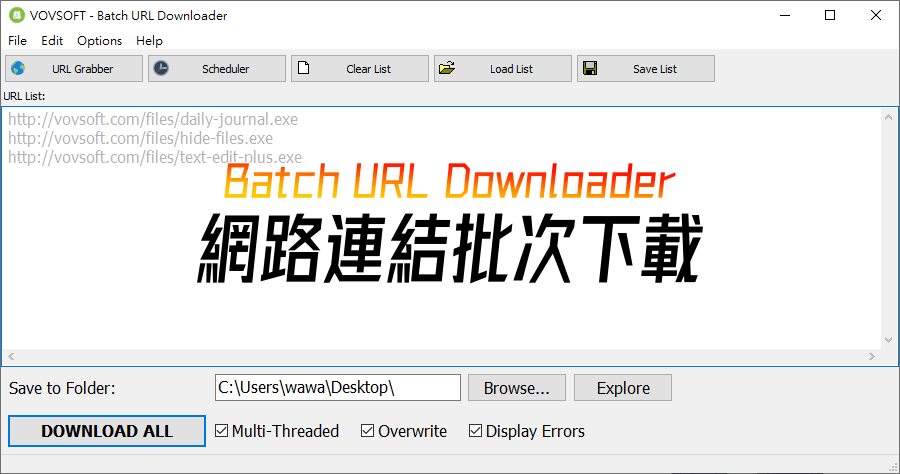Screen dimensions: 900x474
Task: Click the Load List button label
Action: 511,69
